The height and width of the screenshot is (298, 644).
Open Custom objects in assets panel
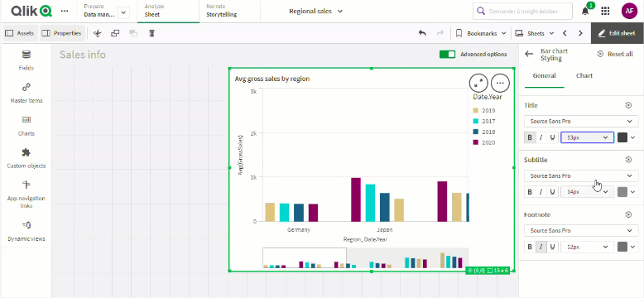pos(26,158)
